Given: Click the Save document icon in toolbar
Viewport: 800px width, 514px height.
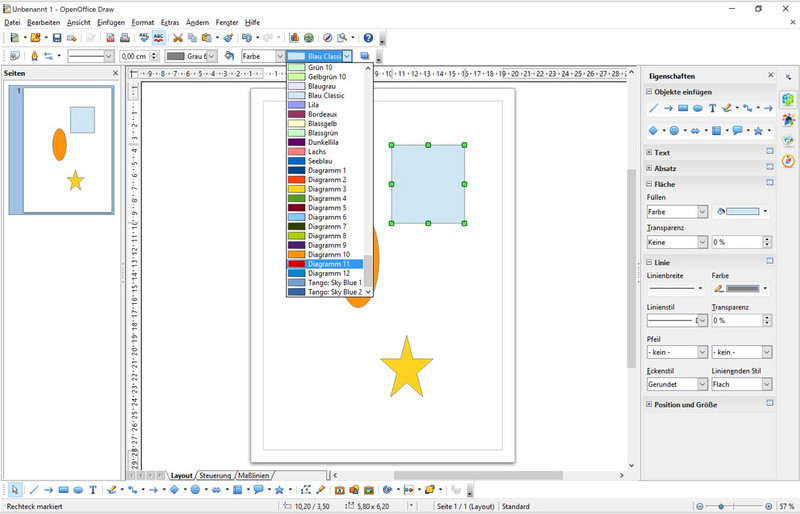Looking at the screenshot, I should tap(57, 38).
